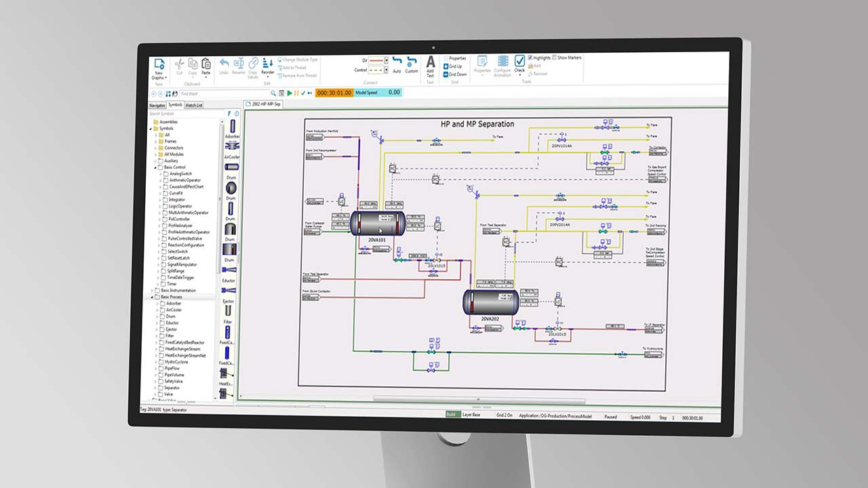Toggle the Properties checkbox in Grid group
This screenshot has height=488, width=868.
[x=446, y=58]
